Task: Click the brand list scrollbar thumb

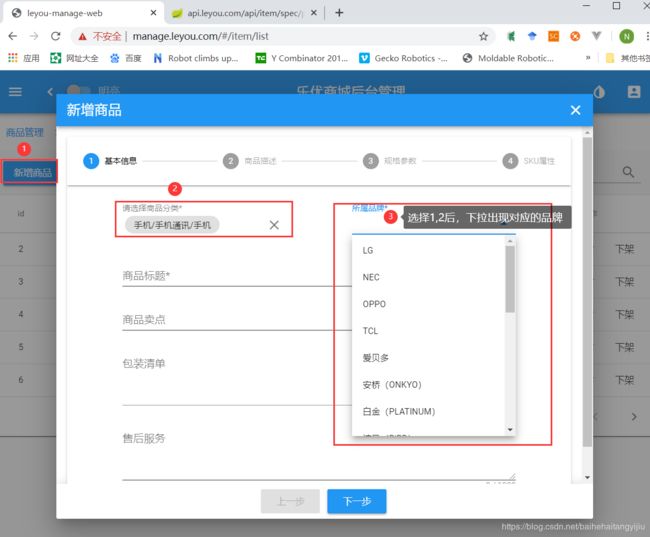Action: coord(510,279)
